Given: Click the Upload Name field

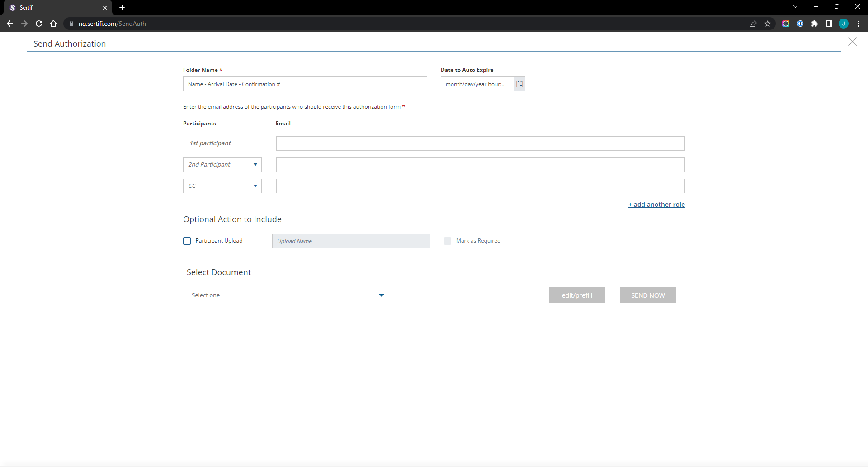Looking at the screenshot, I should click(x=351, y=241).
